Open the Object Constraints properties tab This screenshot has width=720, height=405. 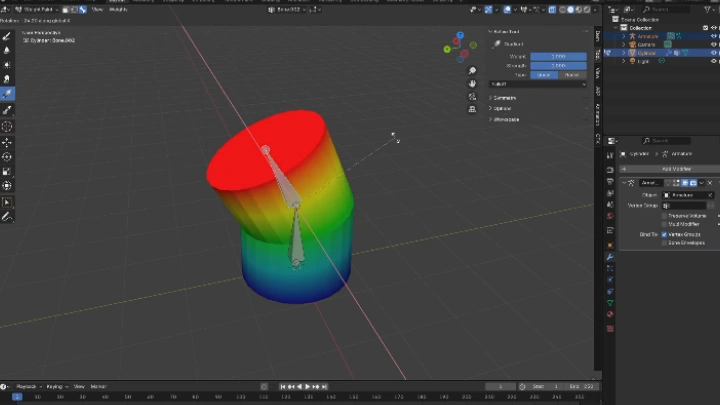click(x=610, y=292)
